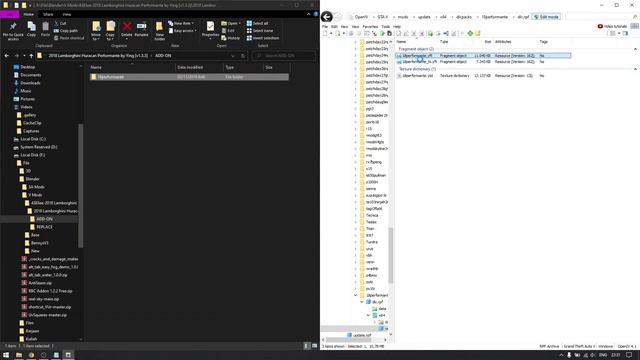Click History in the Open group

coord(231,38)
